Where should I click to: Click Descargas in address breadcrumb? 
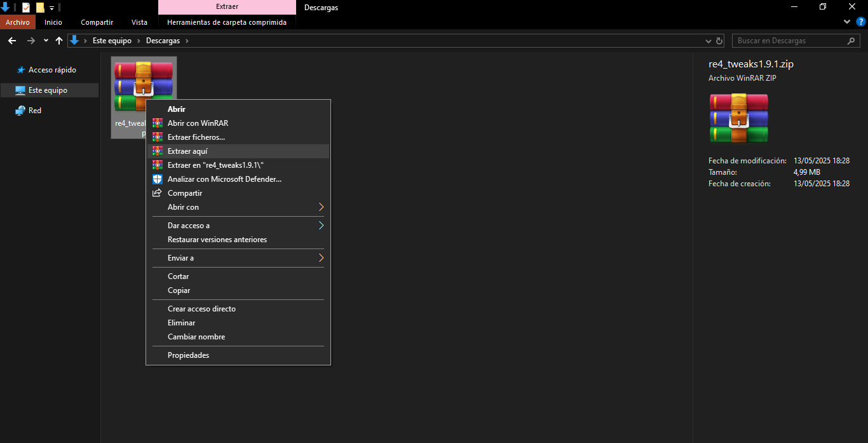pos(163,41)
